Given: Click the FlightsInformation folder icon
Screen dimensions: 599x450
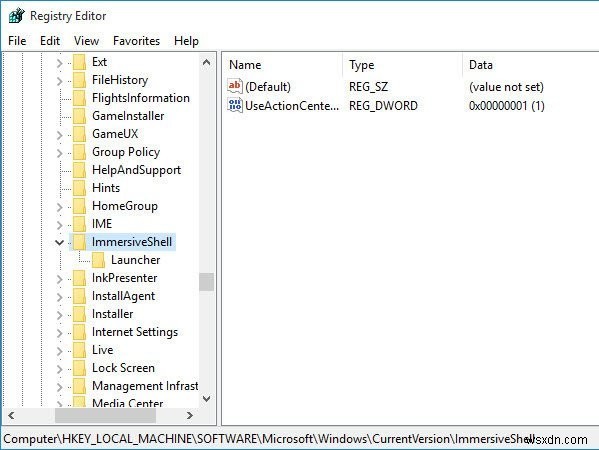Looking at the screenshot, I should point(79,98).
